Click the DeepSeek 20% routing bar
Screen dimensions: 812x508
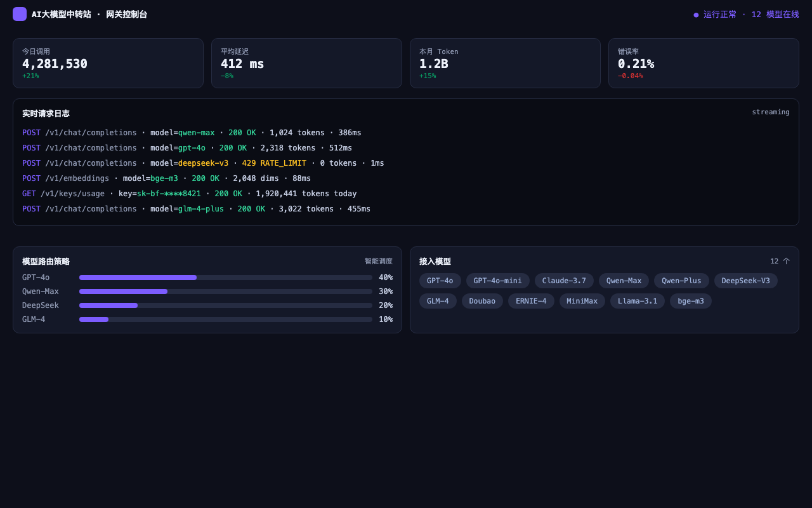click(x=226, y=305)
